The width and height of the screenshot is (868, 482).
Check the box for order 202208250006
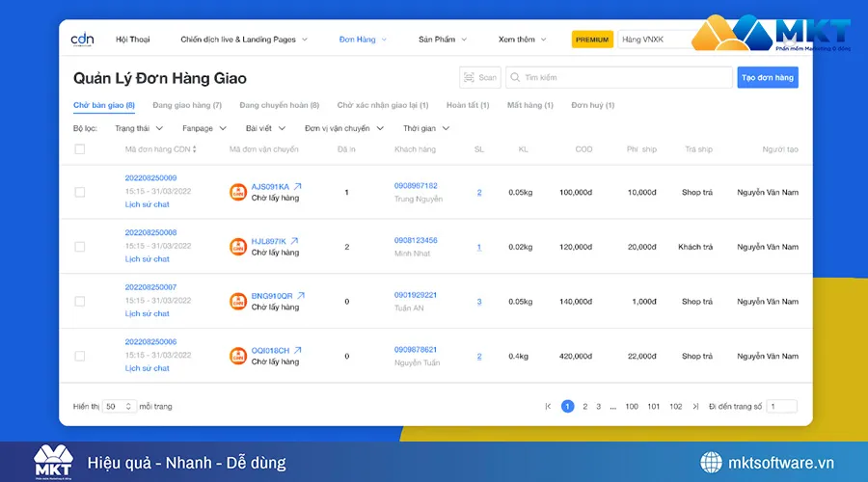pyautogui.click(x=80, y=356)
